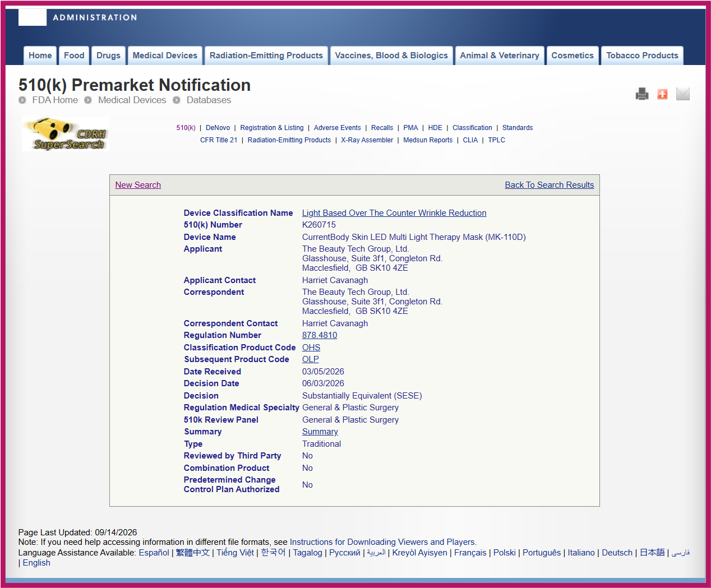The width and height of the screenshot is (711, 588).
Task: Switch to Medical Devices tab
Action: tap(165, 55)
